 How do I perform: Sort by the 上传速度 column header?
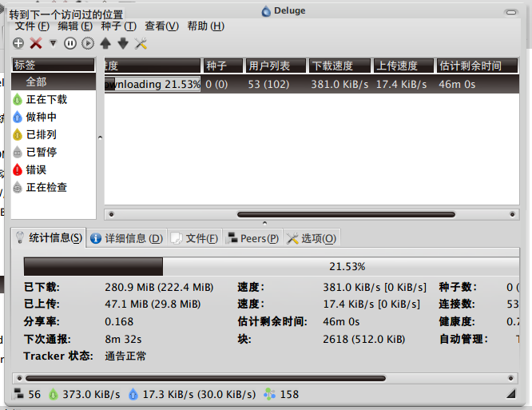403,66
